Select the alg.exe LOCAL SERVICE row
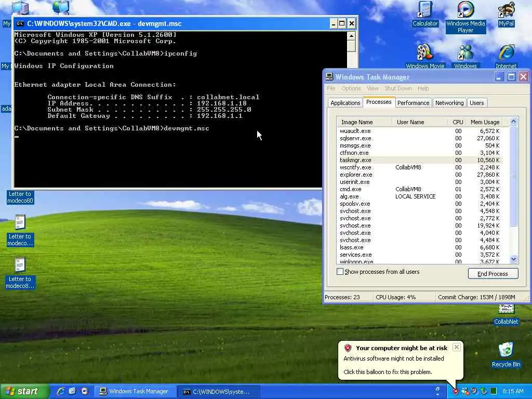 click(x=420, y=196)
